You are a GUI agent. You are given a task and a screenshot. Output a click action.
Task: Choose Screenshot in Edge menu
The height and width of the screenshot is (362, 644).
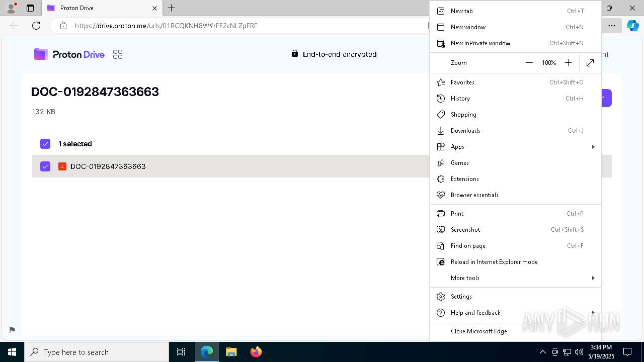(x=515, y=230)
